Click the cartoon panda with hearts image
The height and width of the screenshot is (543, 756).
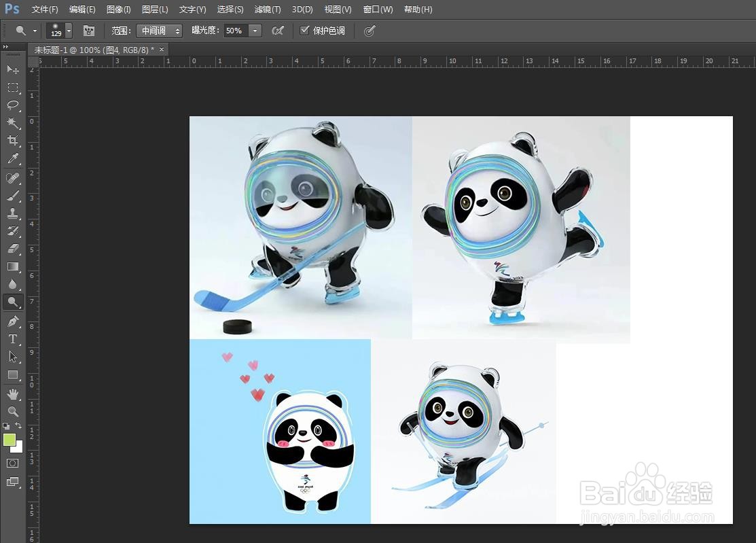[280, 431]
